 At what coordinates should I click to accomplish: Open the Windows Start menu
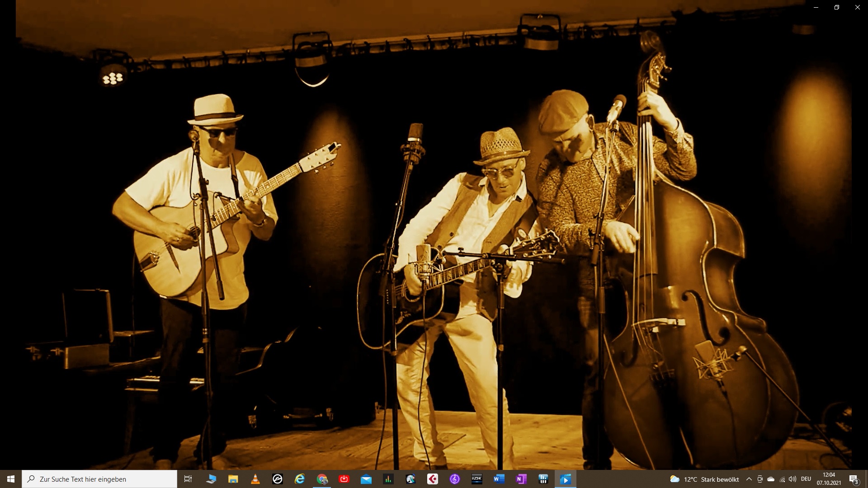(x=11, y=479)
